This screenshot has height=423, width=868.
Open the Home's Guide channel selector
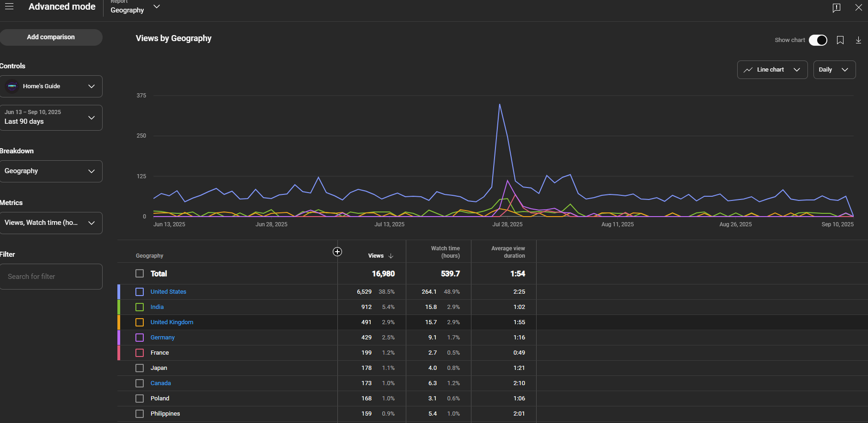tap(51, 86)
